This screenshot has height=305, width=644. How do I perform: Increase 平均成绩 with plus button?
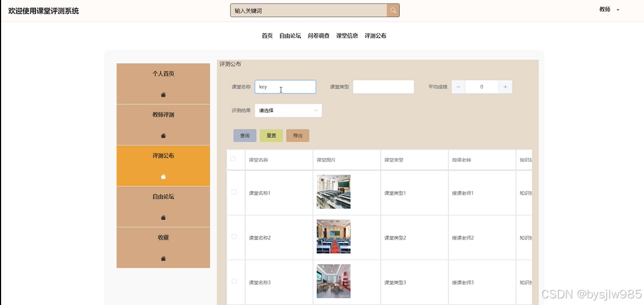[505, 87]
